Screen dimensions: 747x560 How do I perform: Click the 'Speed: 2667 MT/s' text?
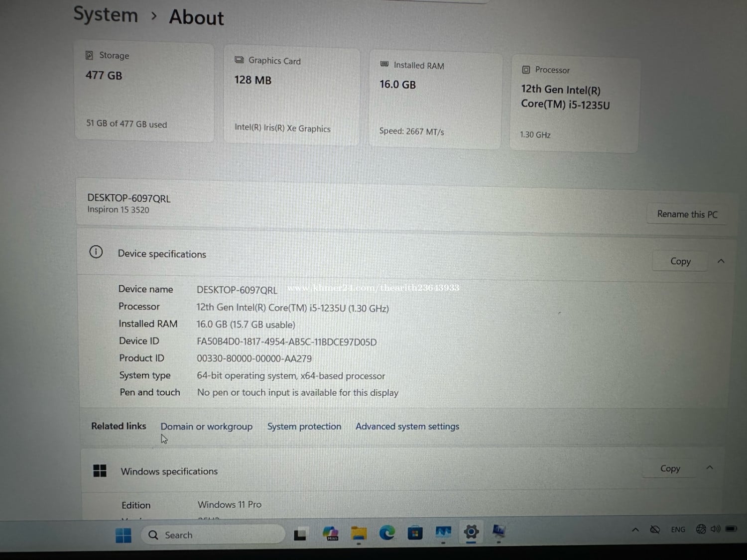(x=411, y=131)
